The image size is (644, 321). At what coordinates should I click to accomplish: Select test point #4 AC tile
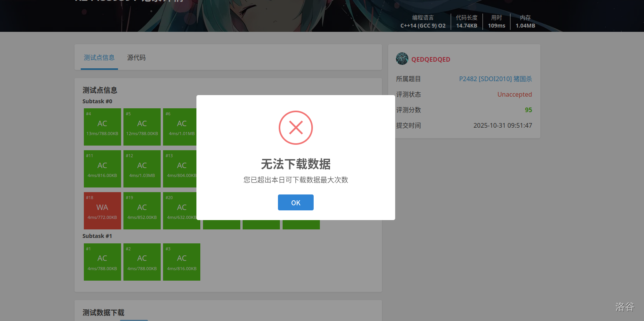102,127
